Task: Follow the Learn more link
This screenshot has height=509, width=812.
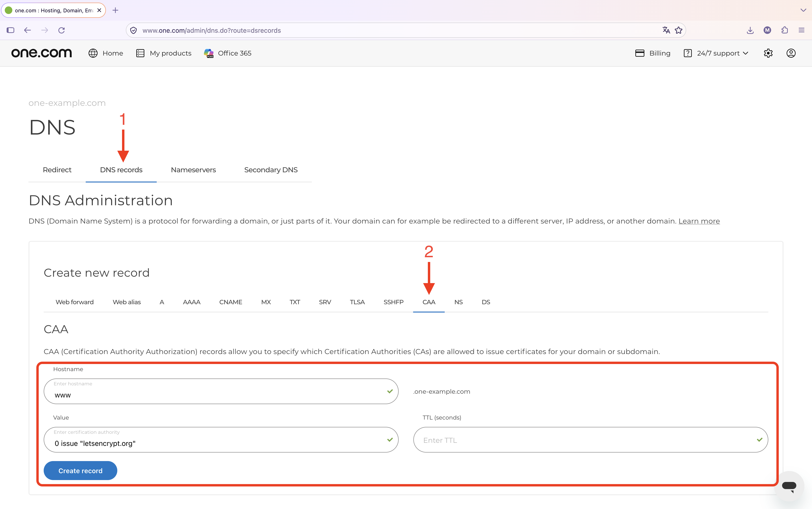Action: [x=699, y=221]
